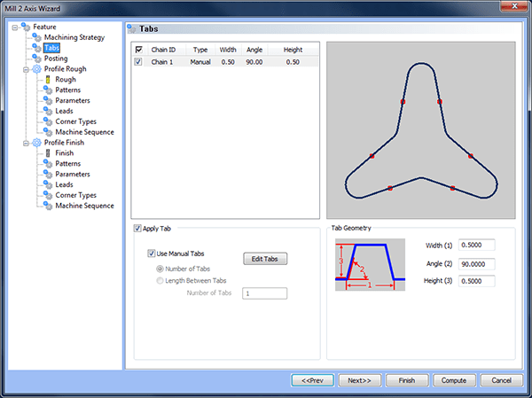Screen dimensions: 532x398
Task: Click the Height column header
Action: click(293, 50)
